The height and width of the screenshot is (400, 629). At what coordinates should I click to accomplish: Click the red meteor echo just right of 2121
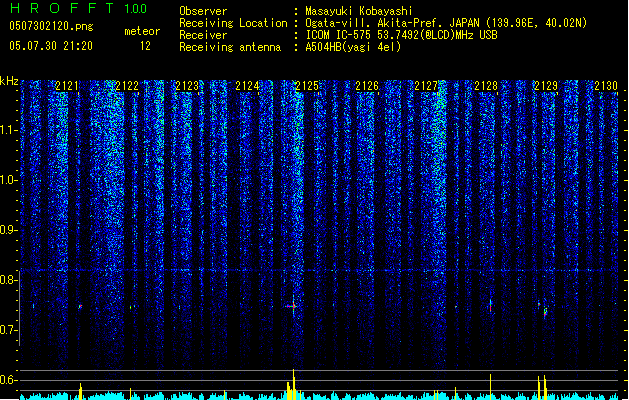[x=80, y=307]
